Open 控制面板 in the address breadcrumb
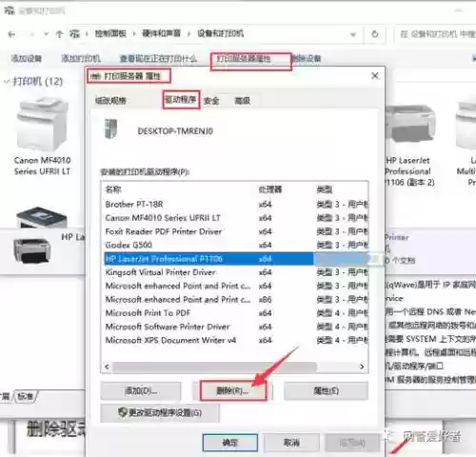 click(x=110, y=33)
